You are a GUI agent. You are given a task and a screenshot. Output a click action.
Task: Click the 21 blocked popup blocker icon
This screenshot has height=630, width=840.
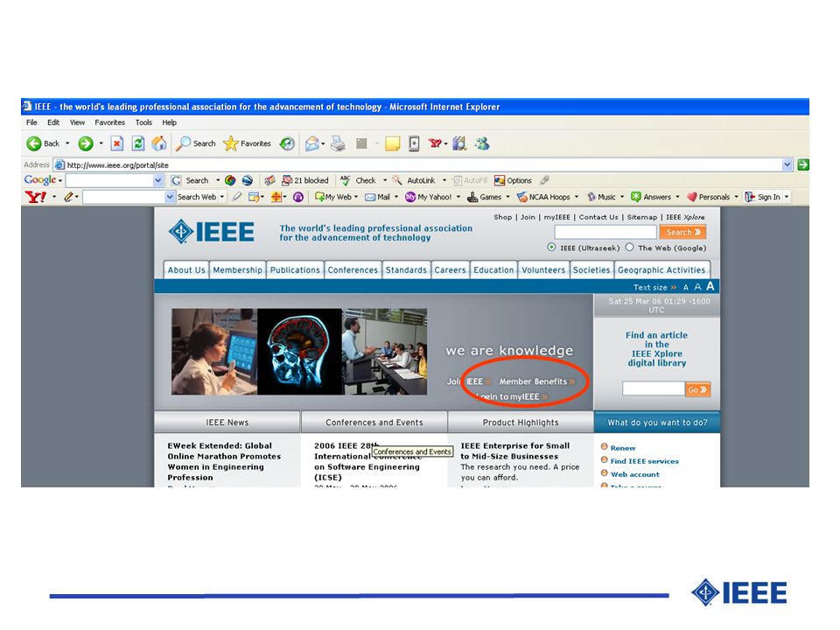click(287, 180)
